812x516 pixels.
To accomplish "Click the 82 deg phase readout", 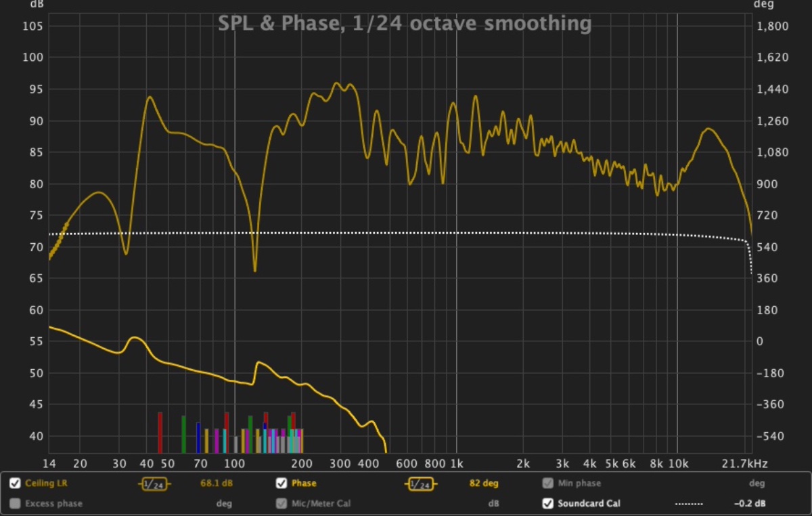I will (483, 483).
